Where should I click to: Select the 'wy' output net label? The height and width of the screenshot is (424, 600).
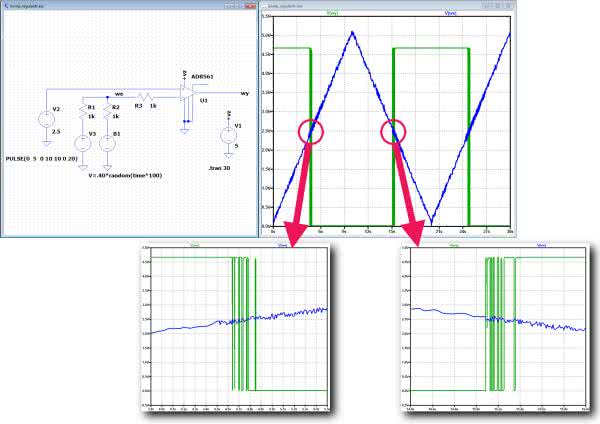(x=245, y=90)
